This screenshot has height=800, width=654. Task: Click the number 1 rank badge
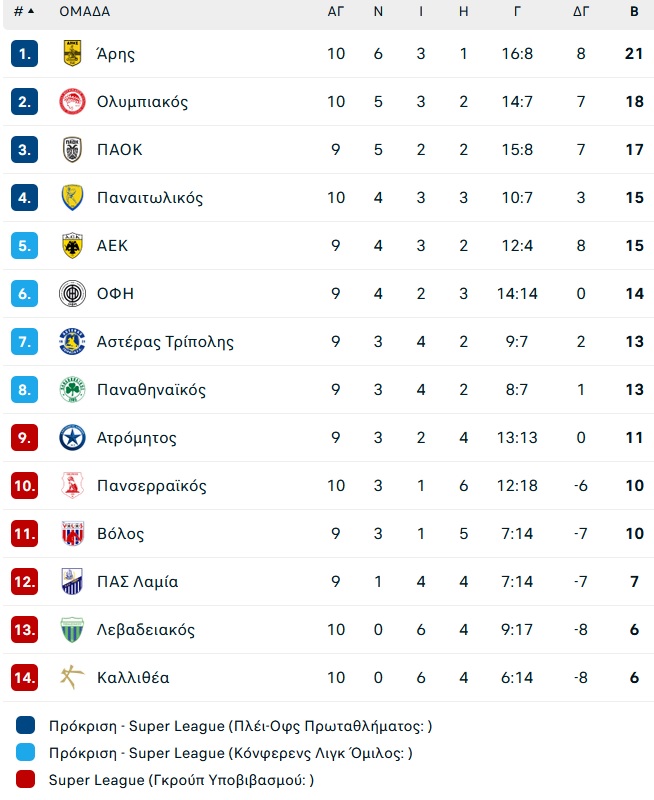(24, 53)
